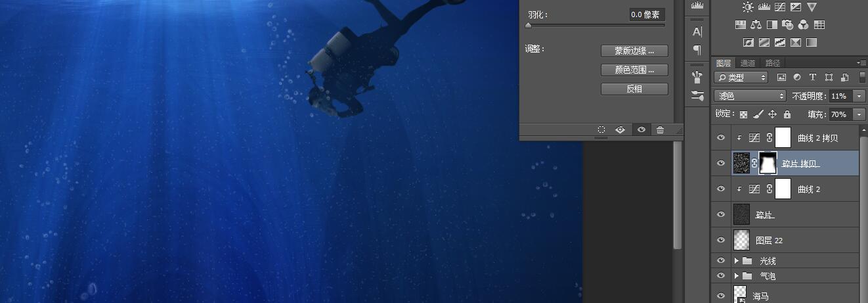This screenshot has height=303, width=868.
Task: Add a Selective Color adjustment layer
Action: (796, 43)
